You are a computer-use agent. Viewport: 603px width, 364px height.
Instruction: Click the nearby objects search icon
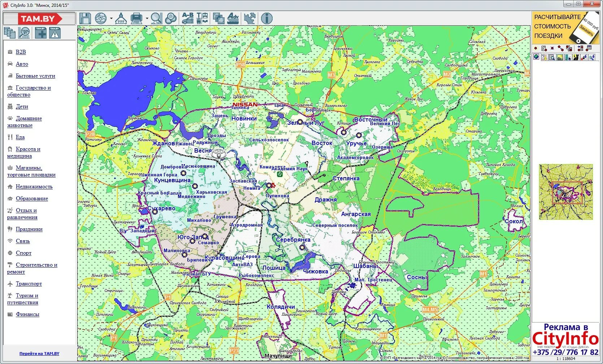[x=171, y=18]
